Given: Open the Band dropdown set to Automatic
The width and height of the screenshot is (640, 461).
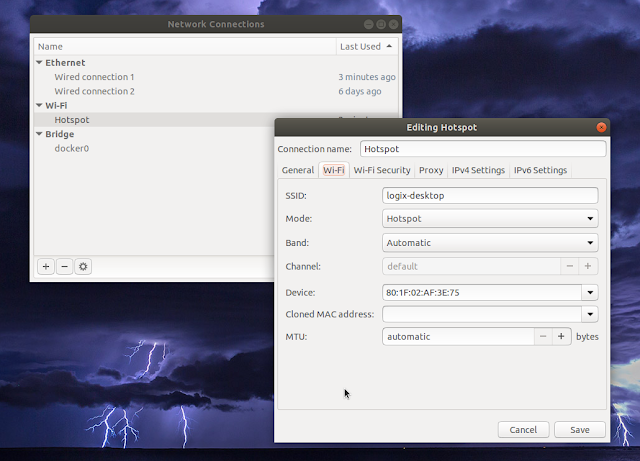Looking at the screenshot, I should tap(490, 242).
